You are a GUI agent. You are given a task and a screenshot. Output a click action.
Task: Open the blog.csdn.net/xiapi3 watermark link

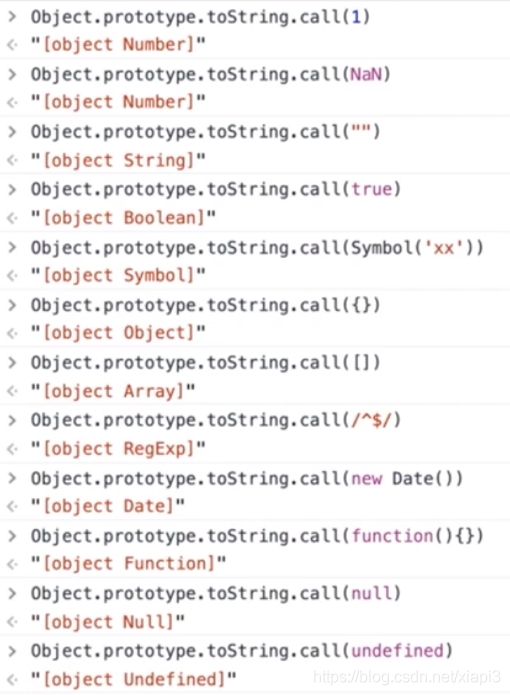pyautogui.click(x=407, y=677)
